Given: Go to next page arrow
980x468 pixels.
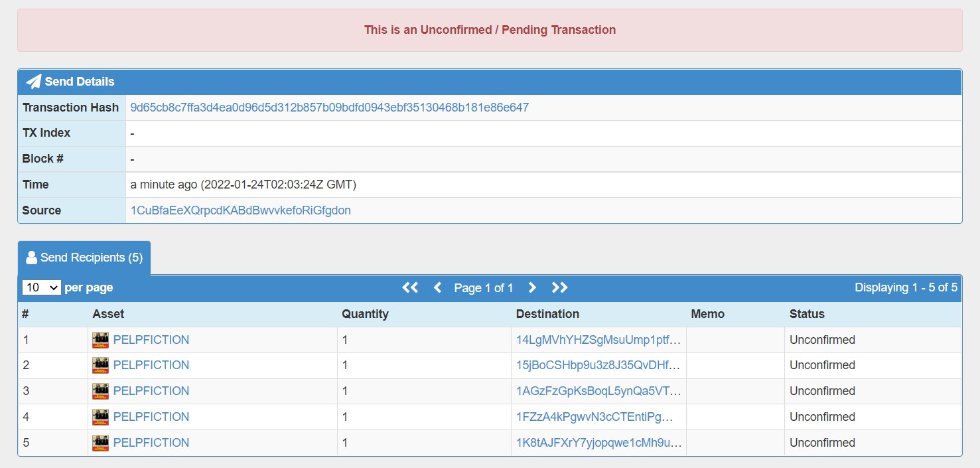Looking at the screenshot, I should click(532, 287).
